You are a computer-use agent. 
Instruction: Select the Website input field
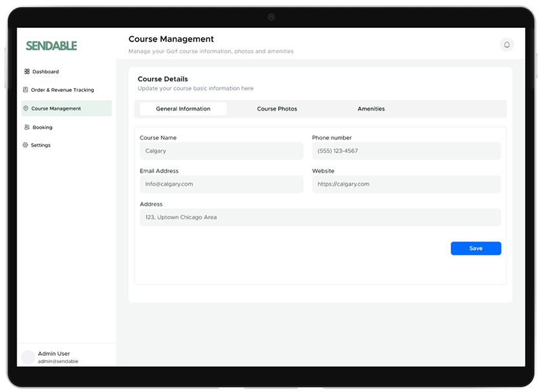click(406, 184)
